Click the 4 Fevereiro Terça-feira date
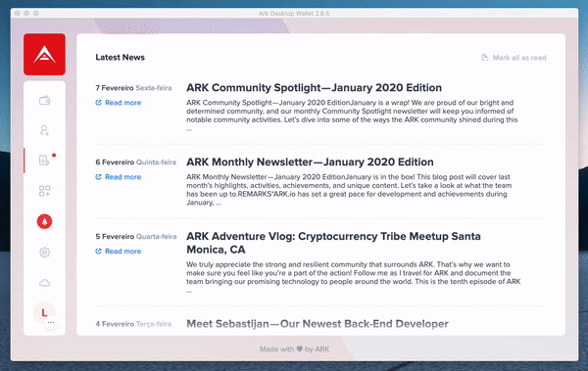The width and height of the screenshot is (588, 371). (x=133, y=324)
